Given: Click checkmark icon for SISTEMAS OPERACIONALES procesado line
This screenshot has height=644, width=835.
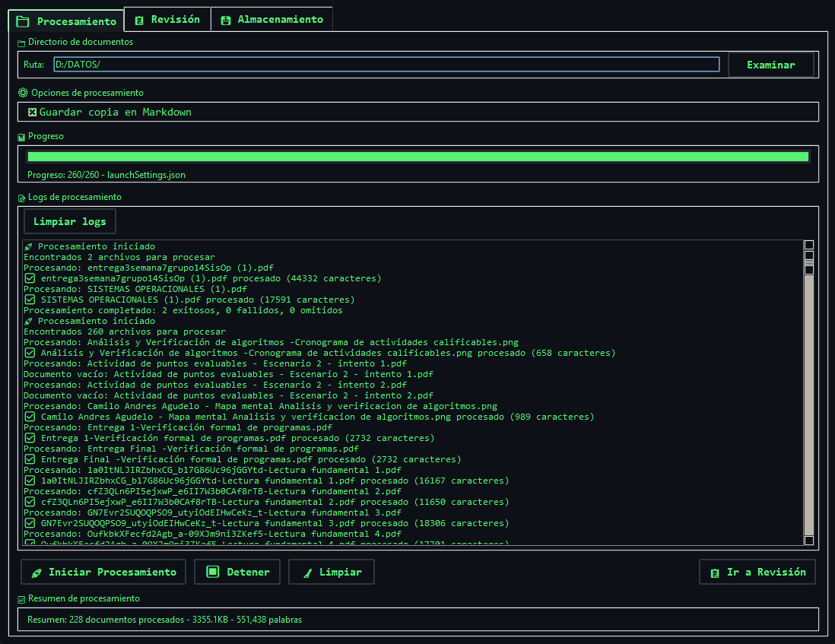Looking at the screenshot, I should tap(30, 300).
